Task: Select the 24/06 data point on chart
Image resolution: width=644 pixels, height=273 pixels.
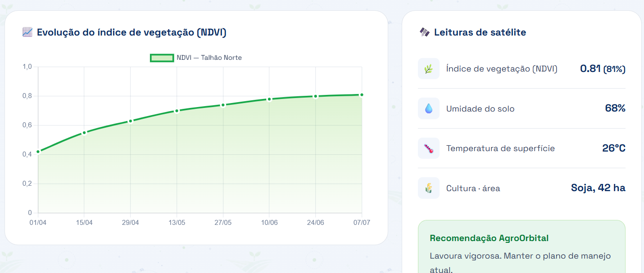Action: tap(316, 96)
